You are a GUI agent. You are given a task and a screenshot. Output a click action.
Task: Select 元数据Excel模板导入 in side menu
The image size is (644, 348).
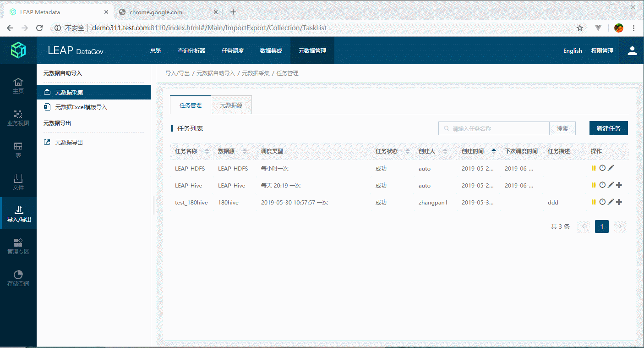point(93,107)
